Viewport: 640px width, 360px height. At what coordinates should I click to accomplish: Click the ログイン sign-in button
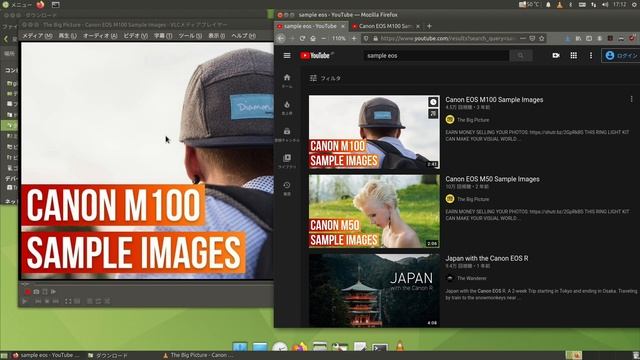(x=621, y=56)
